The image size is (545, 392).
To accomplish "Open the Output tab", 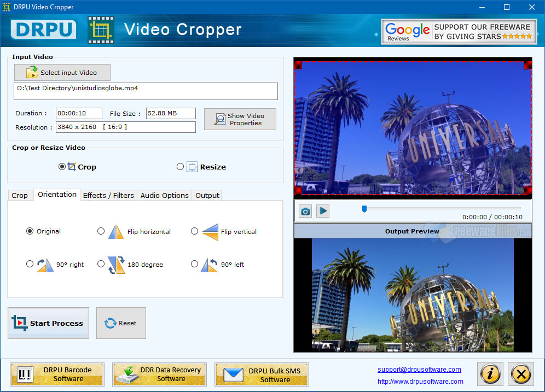I will coord(207,196).
